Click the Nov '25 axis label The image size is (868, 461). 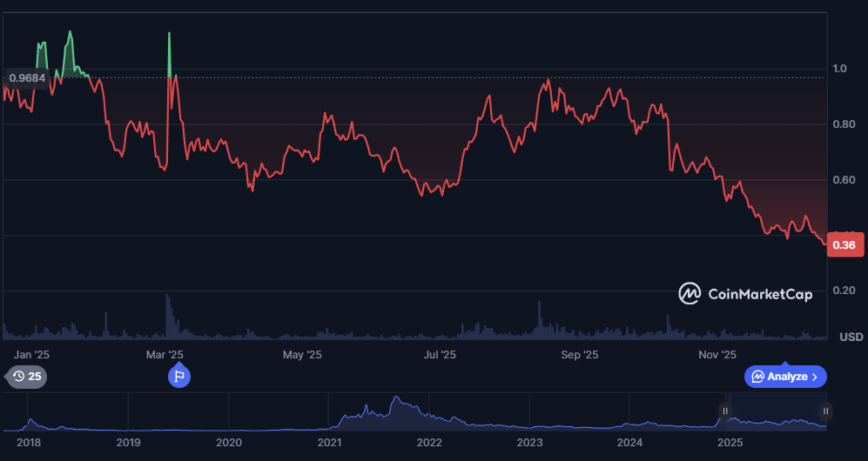[718, 355]
